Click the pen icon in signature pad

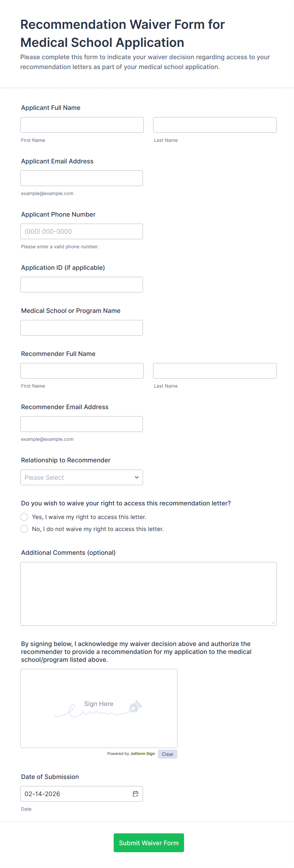(x=135, y=706)
